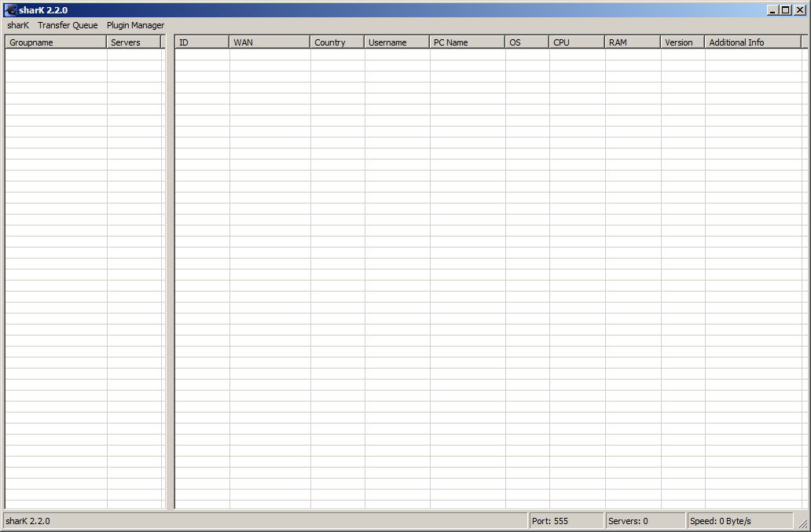This screenshot has height=532, width=811.
Task: Maximize the sharK window
Action: coord(785,10)
